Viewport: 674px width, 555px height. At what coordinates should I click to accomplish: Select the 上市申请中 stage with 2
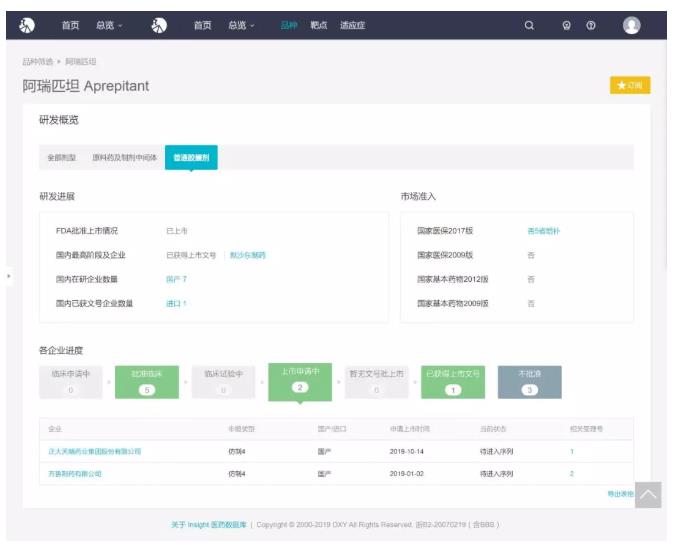point(300,382)
